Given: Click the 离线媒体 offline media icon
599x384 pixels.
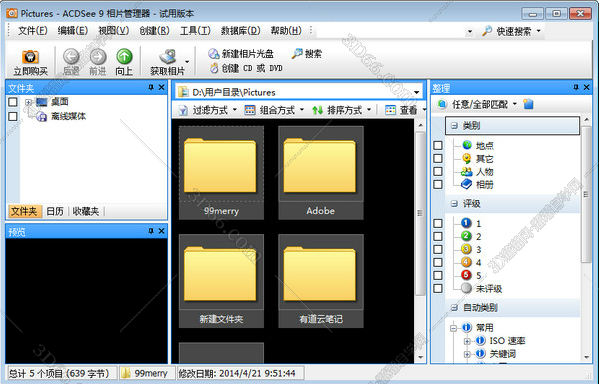Looking at the screenshot, I should point(41,116).
